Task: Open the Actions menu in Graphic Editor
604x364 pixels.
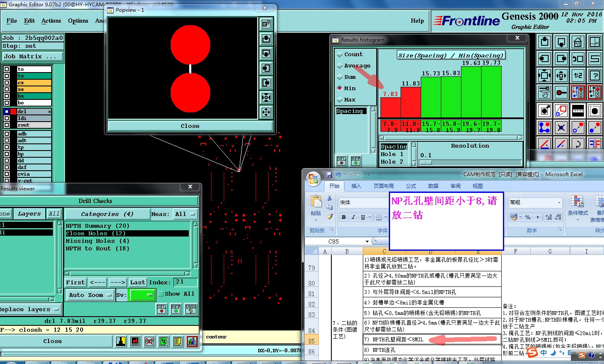Action: (51, 21)
